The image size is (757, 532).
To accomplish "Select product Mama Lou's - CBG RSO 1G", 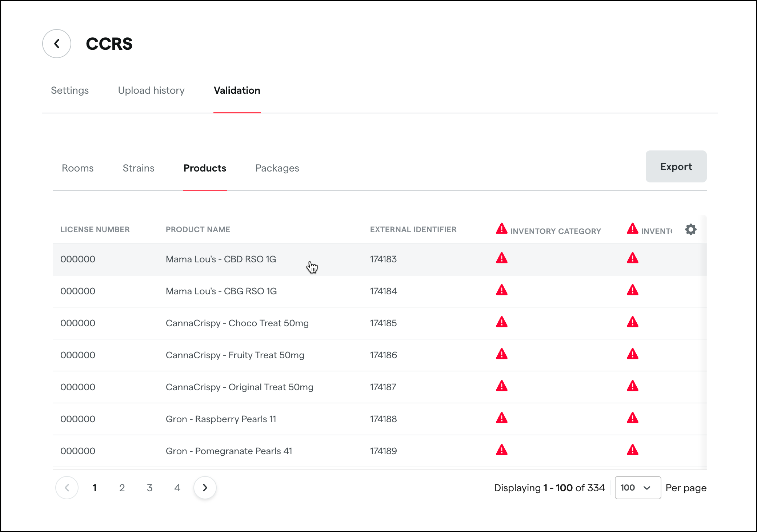I will click(x=221, y=291).
